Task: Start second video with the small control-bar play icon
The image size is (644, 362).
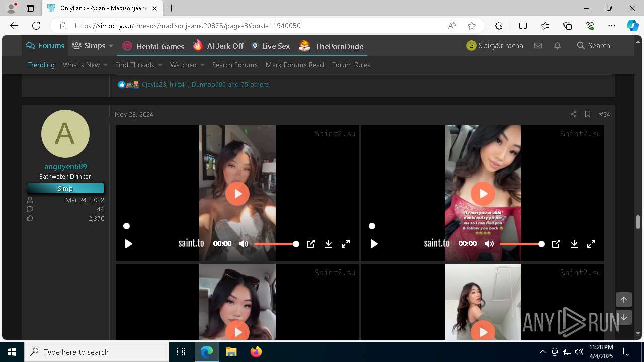Action: pos(374,244)
